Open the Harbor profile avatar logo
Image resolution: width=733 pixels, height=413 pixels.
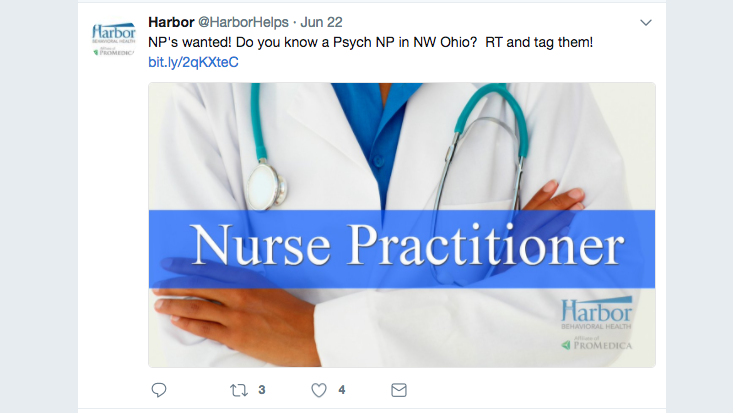point(114,39)
